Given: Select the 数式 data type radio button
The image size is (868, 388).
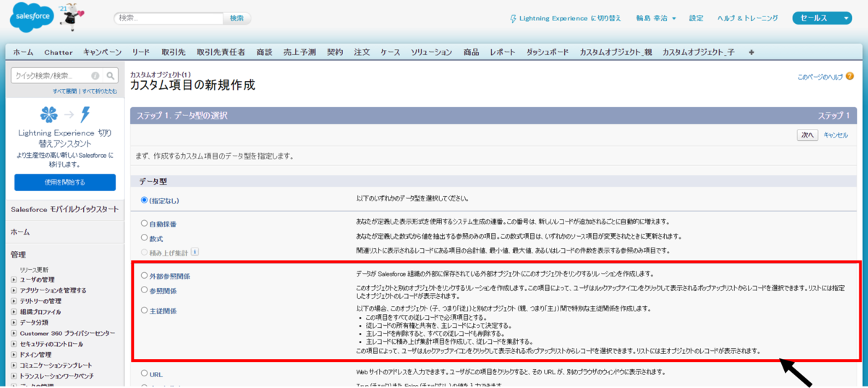Looking at the screenshot, I should [x=144, y=237].
